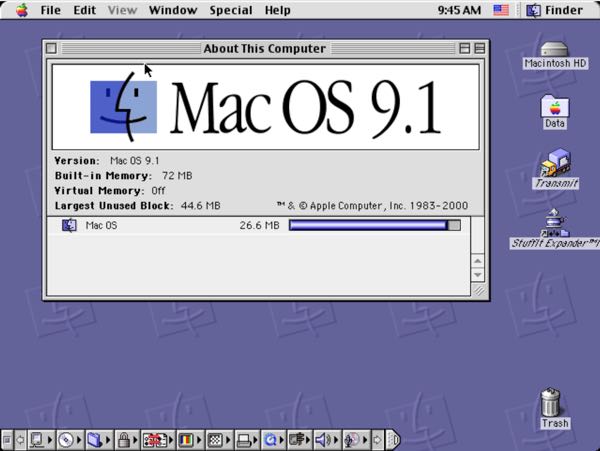Open the Help menu
600x451 pixels.
277,10
